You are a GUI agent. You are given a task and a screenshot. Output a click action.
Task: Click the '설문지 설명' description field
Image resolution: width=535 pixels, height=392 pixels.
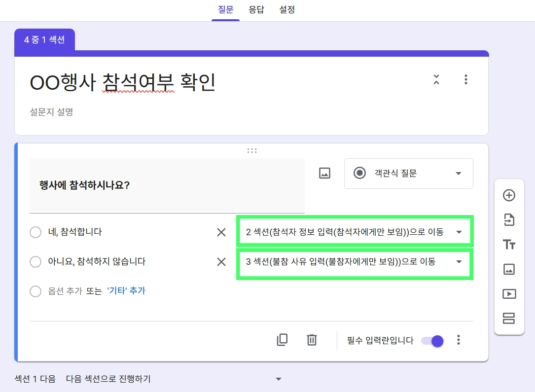pos(51,112)
